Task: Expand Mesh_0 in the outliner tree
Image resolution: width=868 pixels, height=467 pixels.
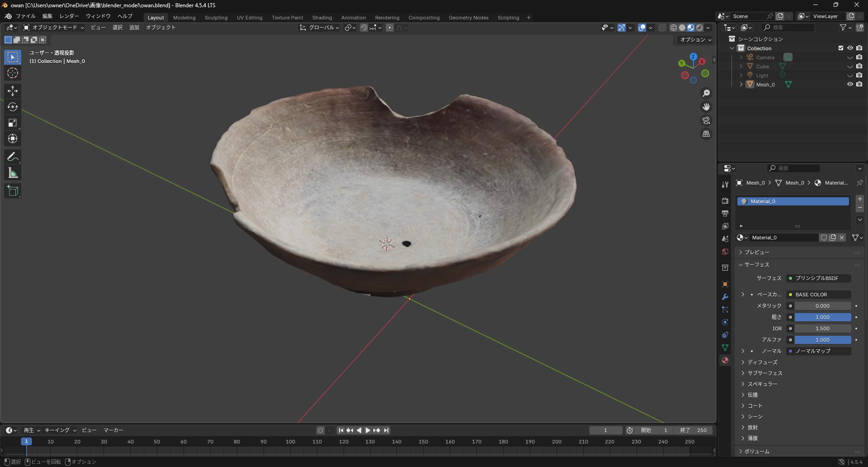Action: point(741,84)
